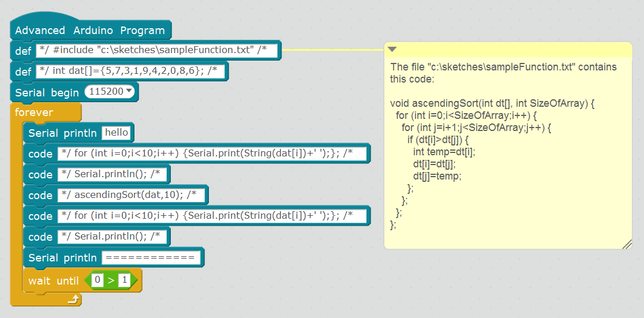Select the forever loop block label
Viewport: 644px width, 318px height.
point(34,112)
